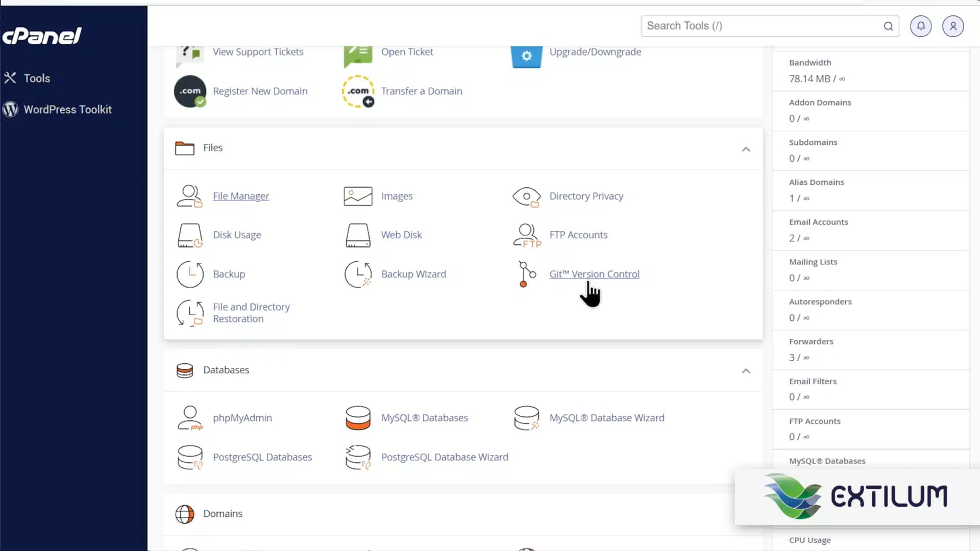The image size is (980, 551).
Task: Collapse the Files section chevron
Action: 746,149
